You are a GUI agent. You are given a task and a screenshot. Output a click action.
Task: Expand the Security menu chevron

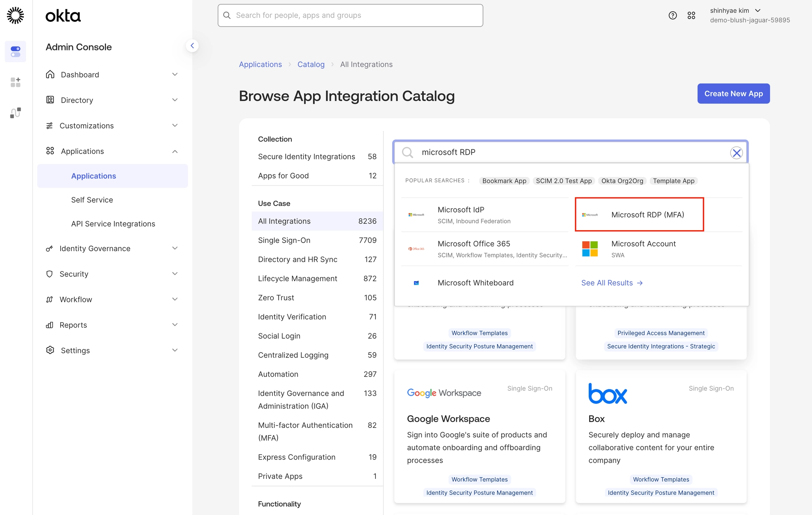pos(175,274)
